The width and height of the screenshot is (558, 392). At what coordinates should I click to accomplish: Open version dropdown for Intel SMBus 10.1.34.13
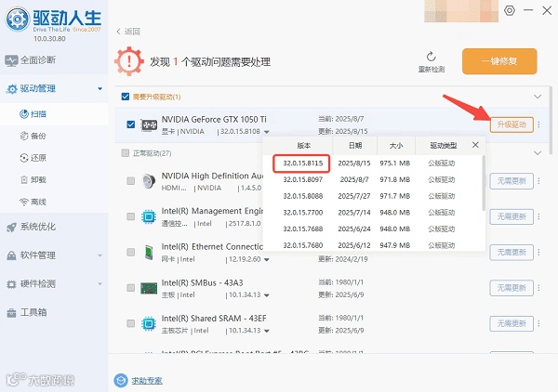267,295
